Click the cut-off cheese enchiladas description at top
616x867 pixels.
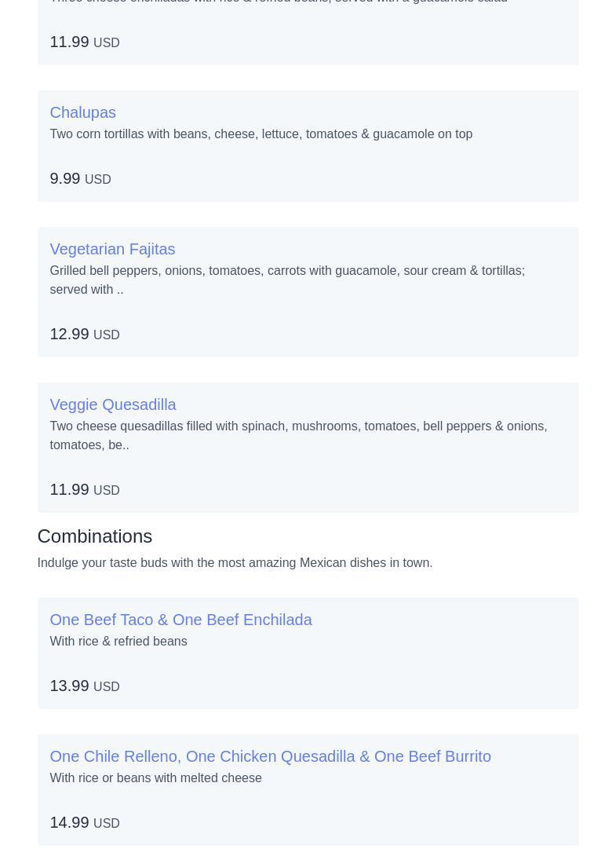[x=278, y=2]
